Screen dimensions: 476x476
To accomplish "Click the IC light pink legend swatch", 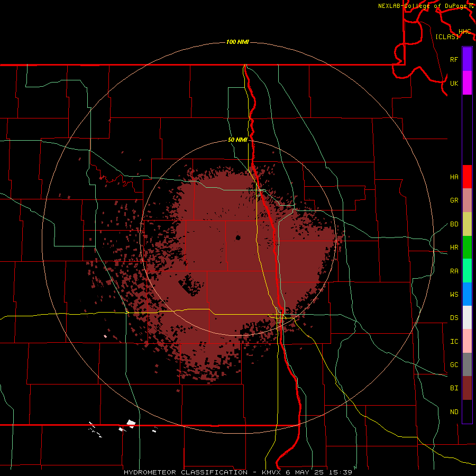I will coord(467,341).
